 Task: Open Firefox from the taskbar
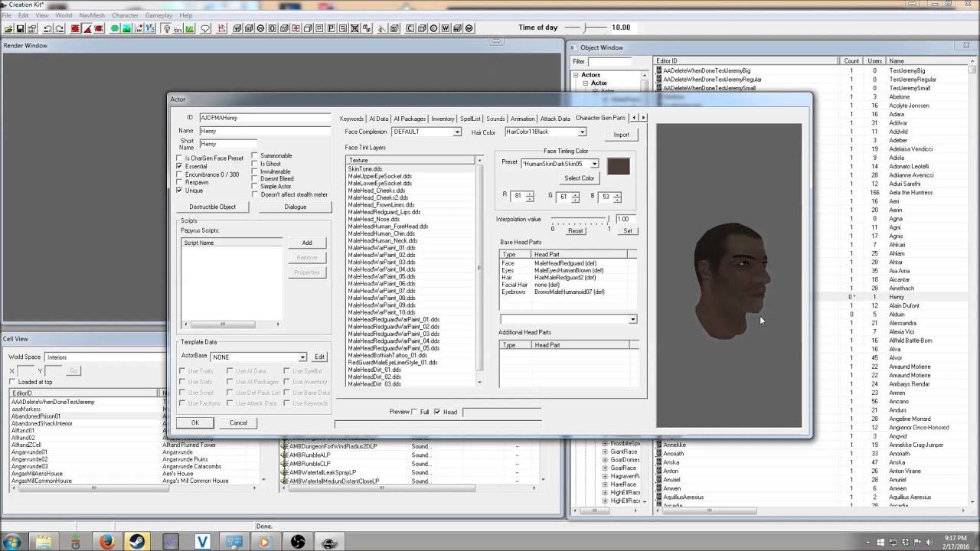click(x=106, y=542)
